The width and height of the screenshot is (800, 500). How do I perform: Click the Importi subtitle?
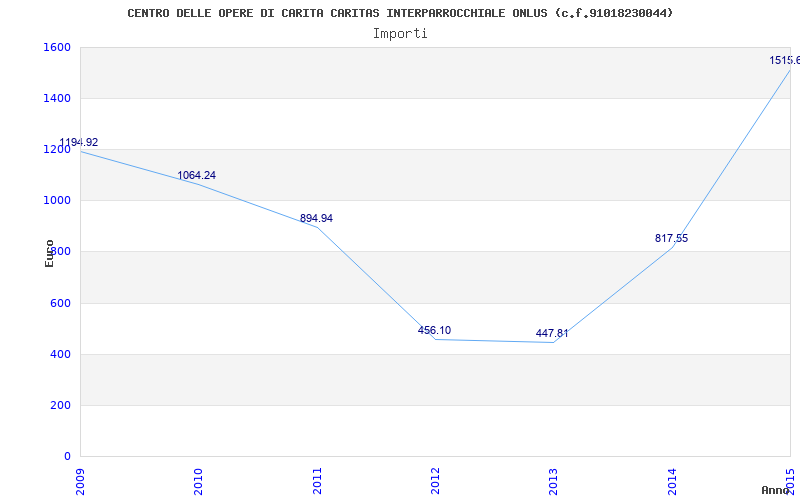click(x=400, y=34)
